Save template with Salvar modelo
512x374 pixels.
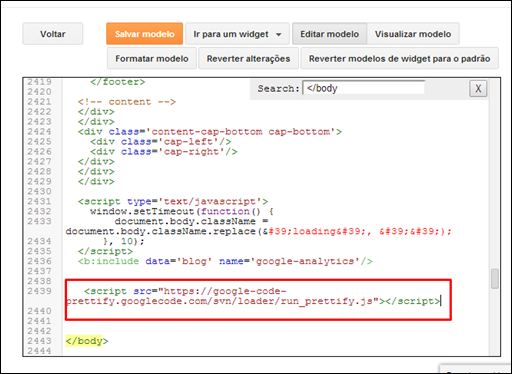click(145, 34)
